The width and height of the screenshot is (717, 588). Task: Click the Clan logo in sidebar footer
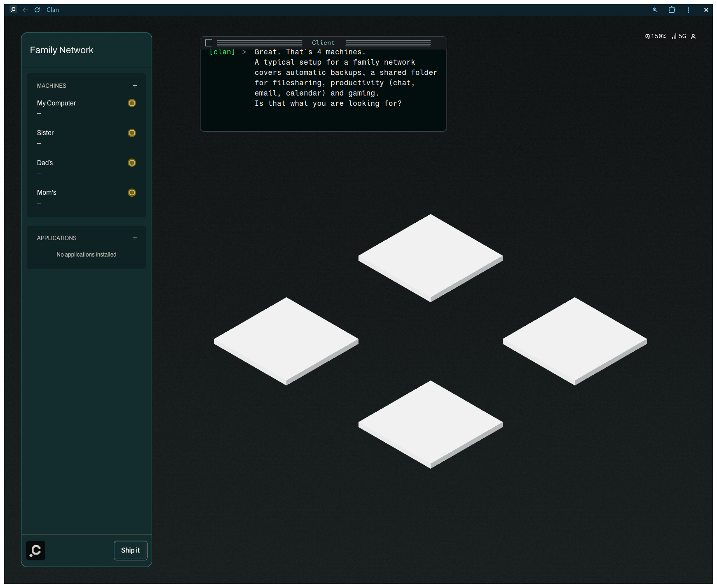(x=36, y=551)
